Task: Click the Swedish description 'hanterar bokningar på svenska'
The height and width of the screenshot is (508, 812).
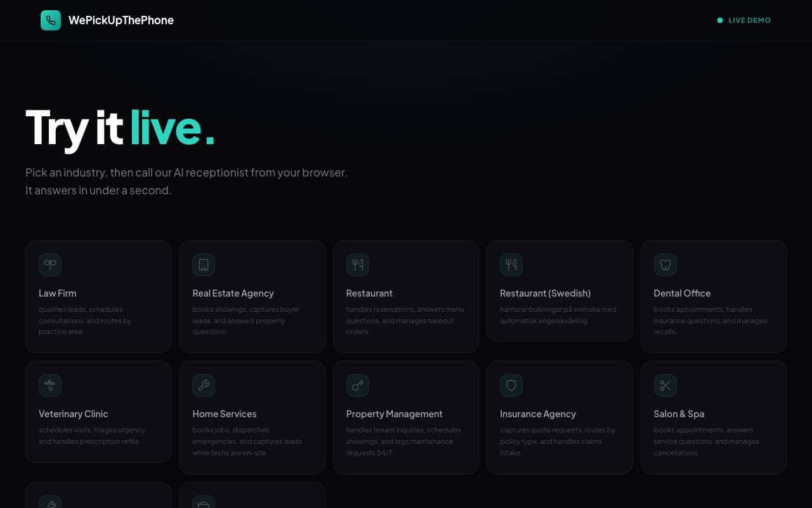Action: tap(558, 315)
